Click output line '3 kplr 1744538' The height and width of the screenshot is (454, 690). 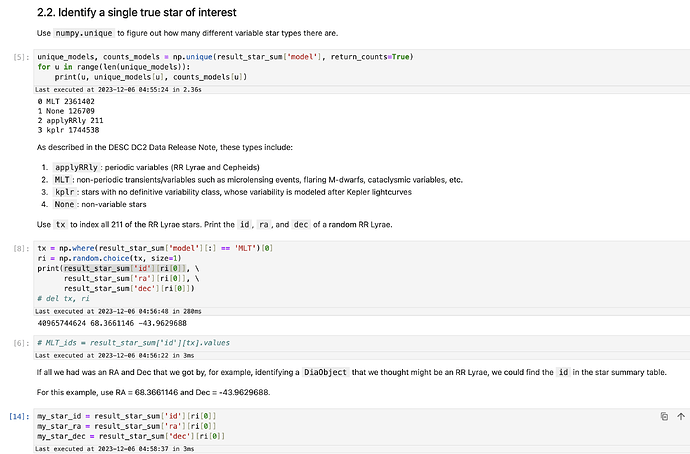(68, 130)
